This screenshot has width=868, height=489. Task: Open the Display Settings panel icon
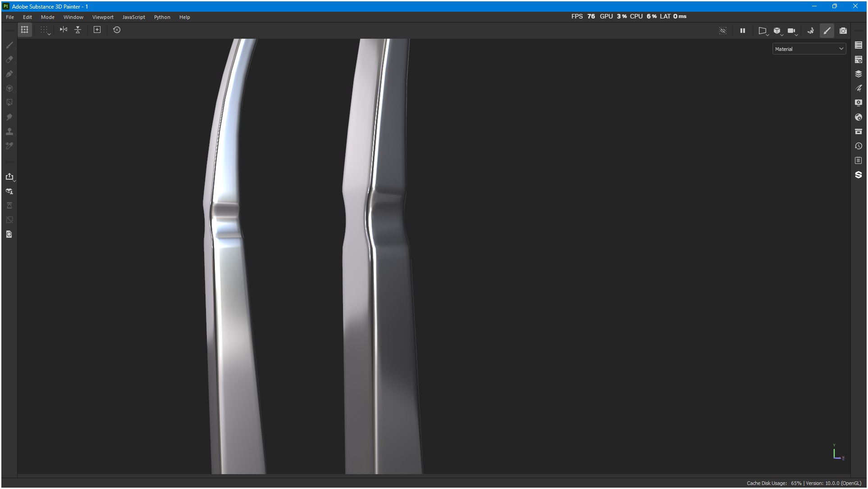point(858,103)
